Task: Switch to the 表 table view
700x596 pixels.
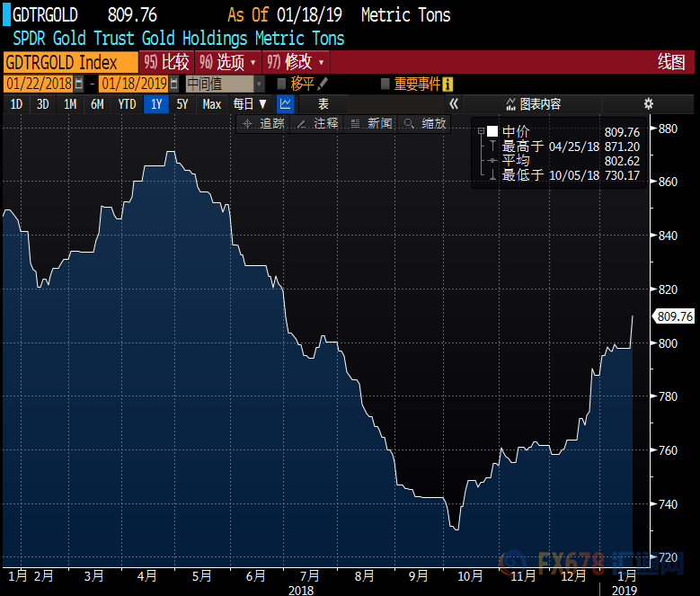Action: click(x=323, y=104)
